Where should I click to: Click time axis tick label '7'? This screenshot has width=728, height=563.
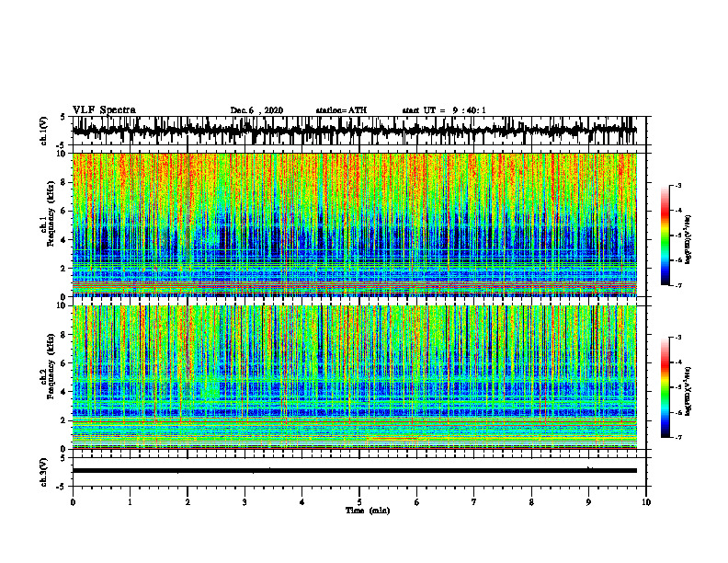tap(474, 502)
